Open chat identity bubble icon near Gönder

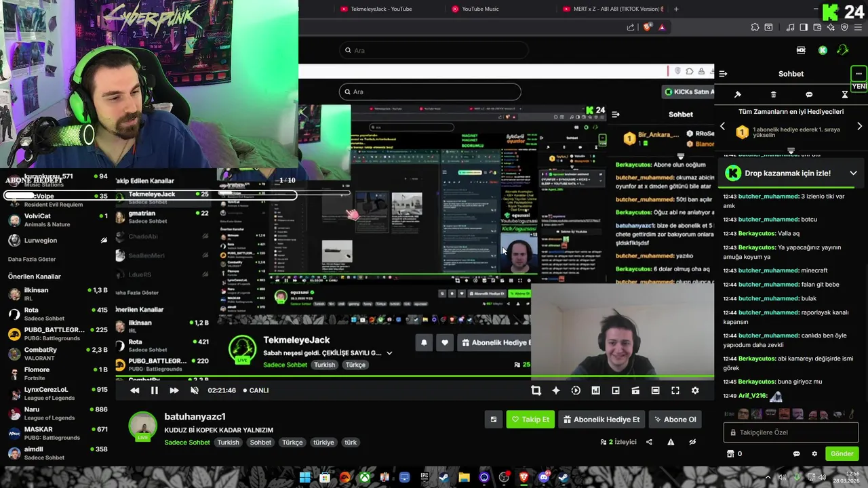796,454
